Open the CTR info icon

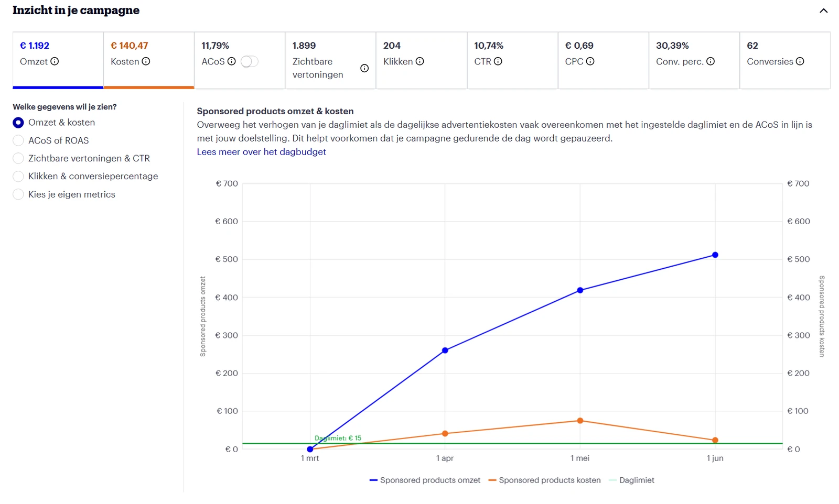(498, 61)
